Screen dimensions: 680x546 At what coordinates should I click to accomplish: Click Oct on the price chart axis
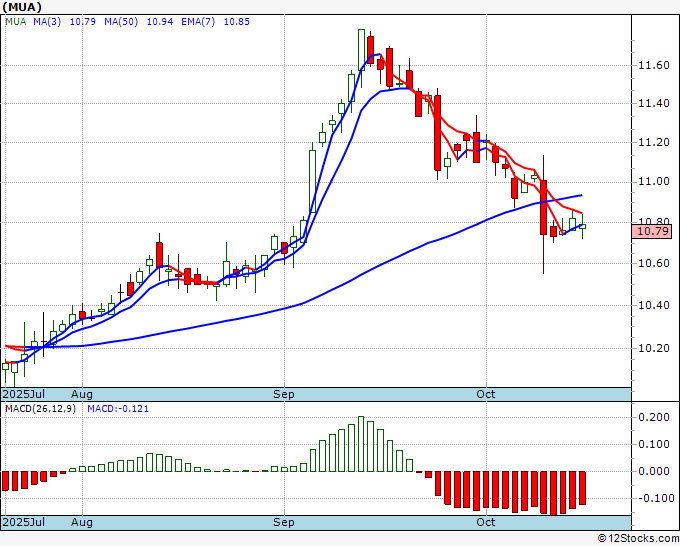(x=486, y=394)
